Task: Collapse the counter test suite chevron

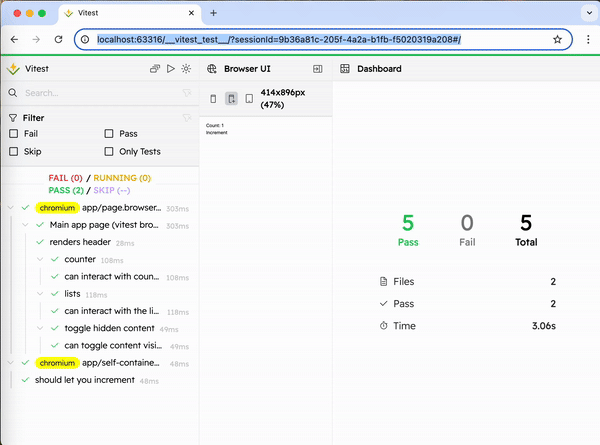Action: coord(40,259)
